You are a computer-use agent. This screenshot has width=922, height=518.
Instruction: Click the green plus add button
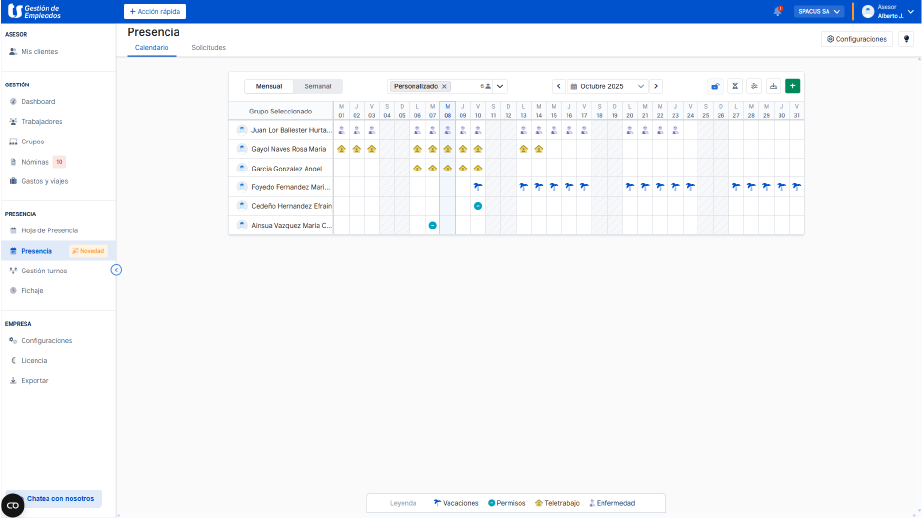click(x=792, y=86)
